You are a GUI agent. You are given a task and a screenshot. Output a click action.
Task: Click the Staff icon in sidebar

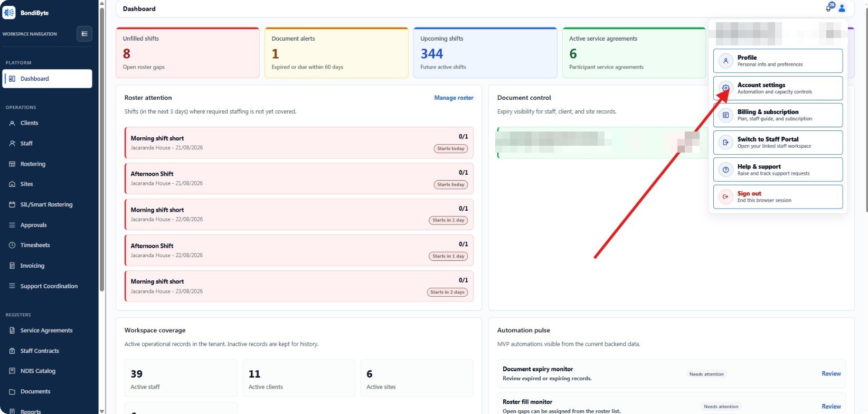point(12,144)
